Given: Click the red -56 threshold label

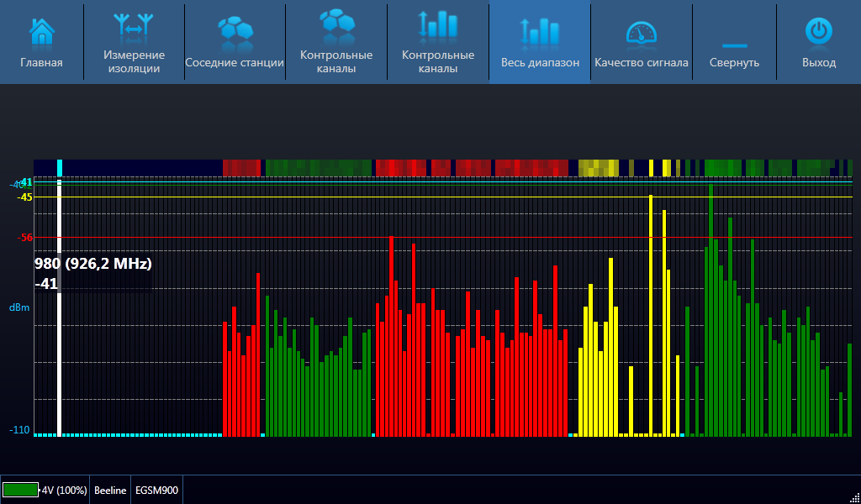Looking at the screenshot, I should tap(24, 238).
